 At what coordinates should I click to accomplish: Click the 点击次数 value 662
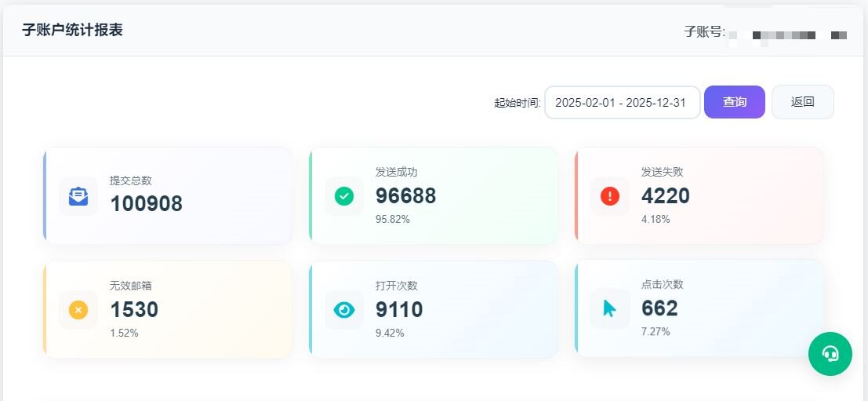pos(659,308)
